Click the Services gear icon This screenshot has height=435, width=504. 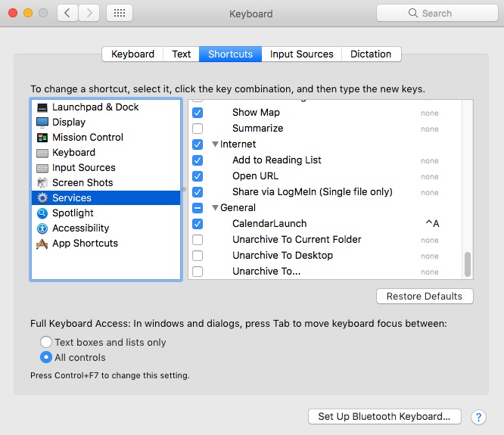(42, 198)
